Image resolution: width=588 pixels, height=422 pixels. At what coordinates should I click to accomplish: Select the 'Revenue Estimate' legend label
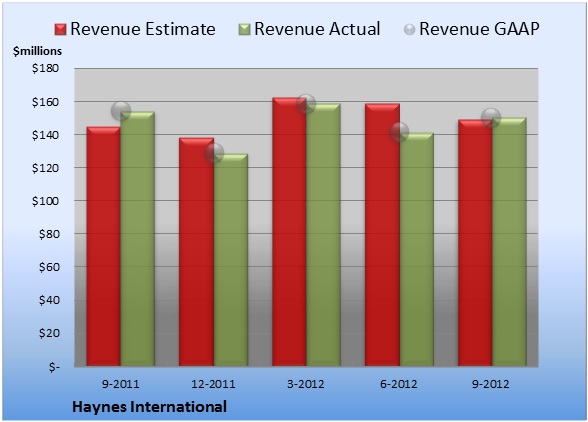click(143, 29)
